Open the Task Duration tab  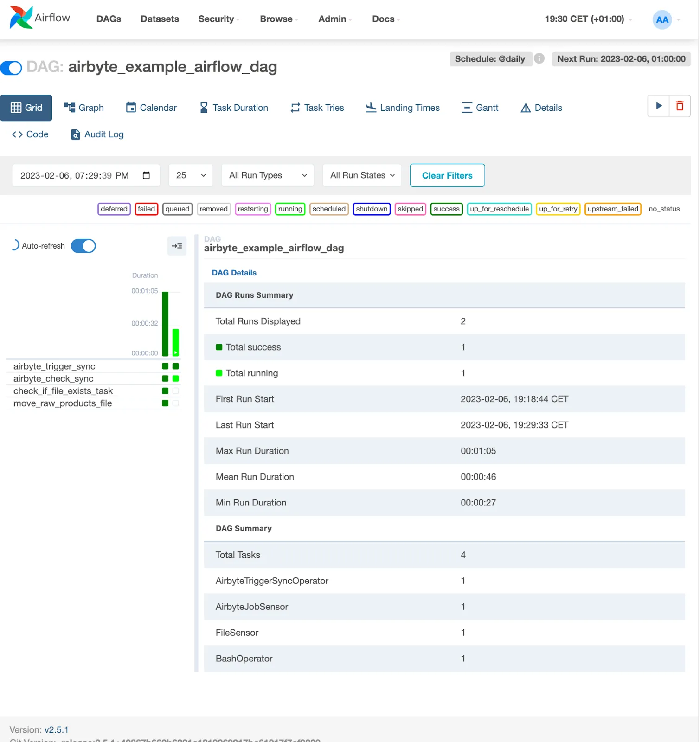point(234,108)
